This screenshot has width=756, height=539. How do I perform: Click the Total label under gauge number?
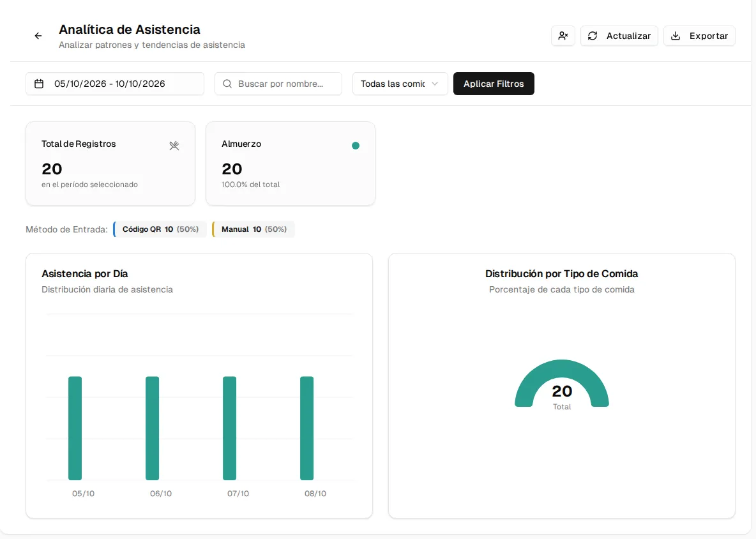[x=562, y=407]
